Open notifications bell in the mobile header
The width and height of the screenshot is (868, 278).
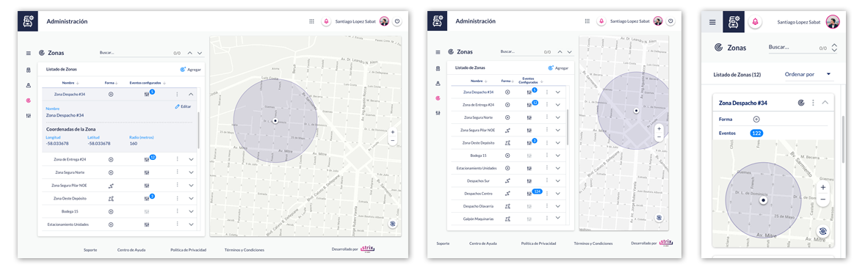point(754,22)
